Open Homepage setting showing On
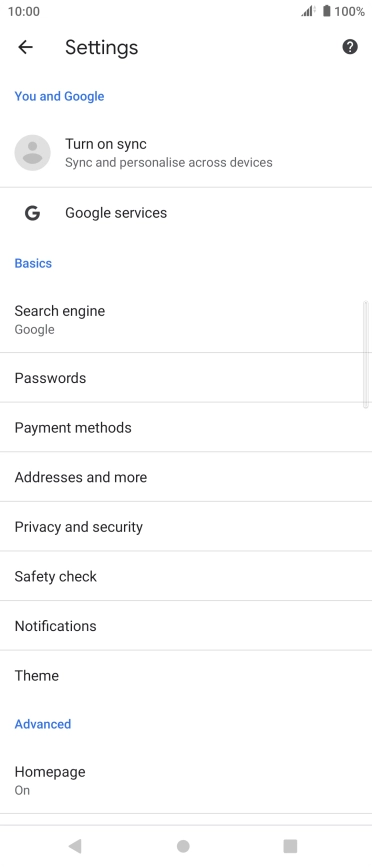The height and width of the screenshot is (868, 372). (x=186, y=781)
